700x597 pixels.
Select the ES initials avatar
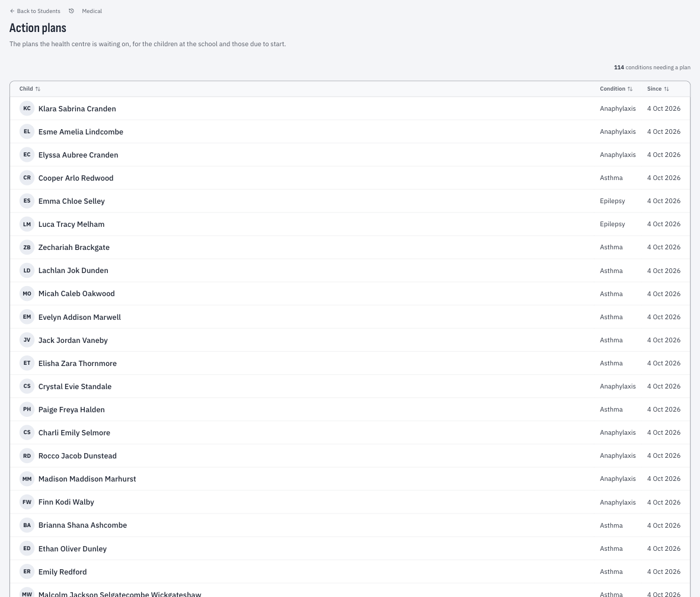point(27,201)
